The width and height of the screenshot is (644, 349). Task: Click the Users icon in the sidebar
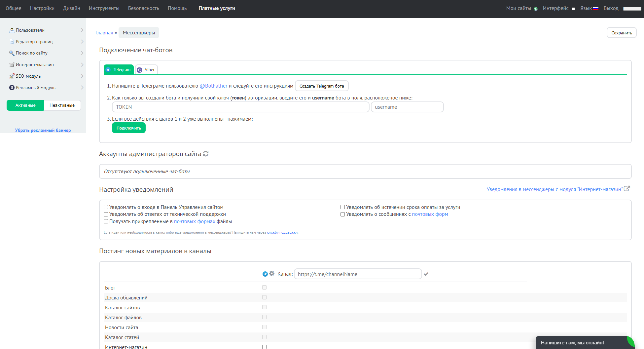pos(12,30)
